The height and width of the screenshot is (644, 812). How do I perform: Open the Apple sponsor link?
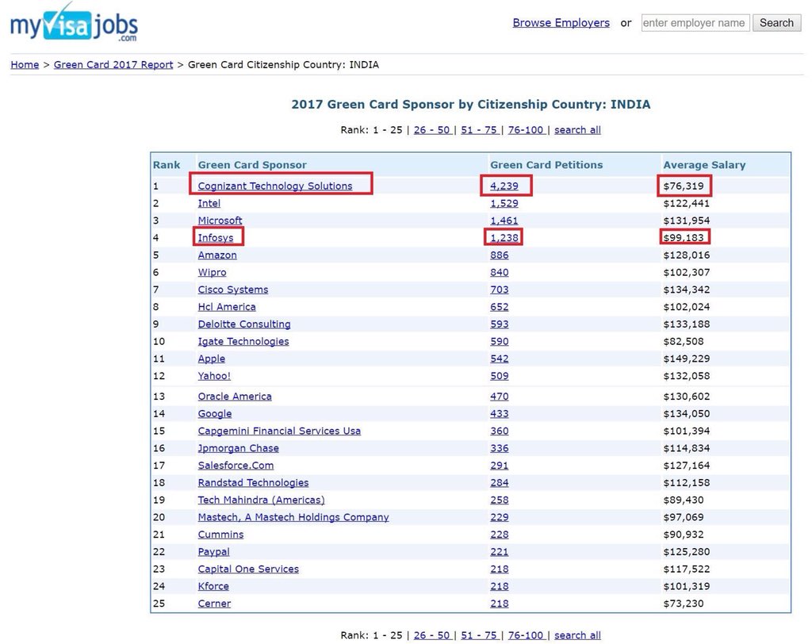click(212, 358)
